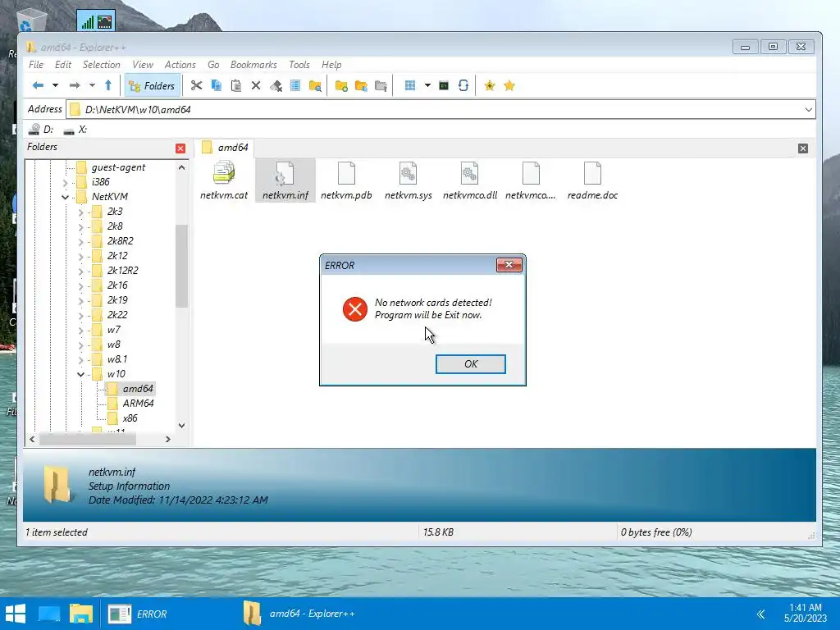The width and height of the screenshot is (840, 630).
Task: Open the bookmarks star icon
Action: (x=509, y=85)
